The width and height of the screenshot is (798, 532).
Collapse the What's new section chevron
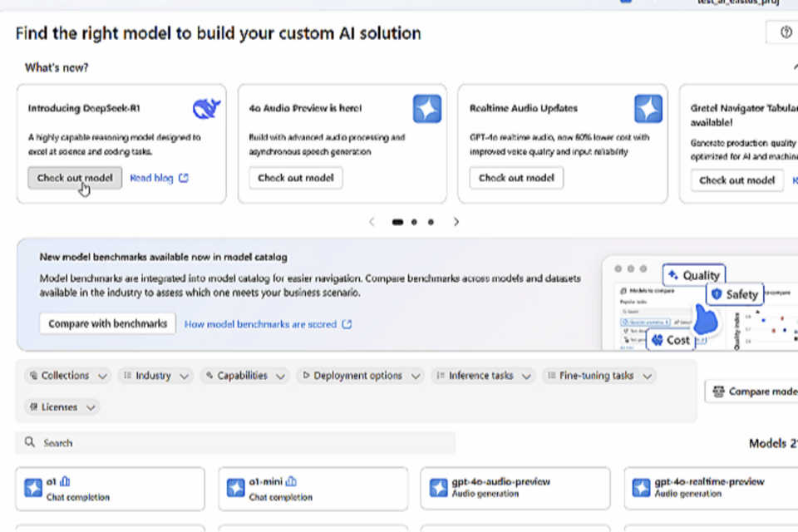(x=792, y=67)
